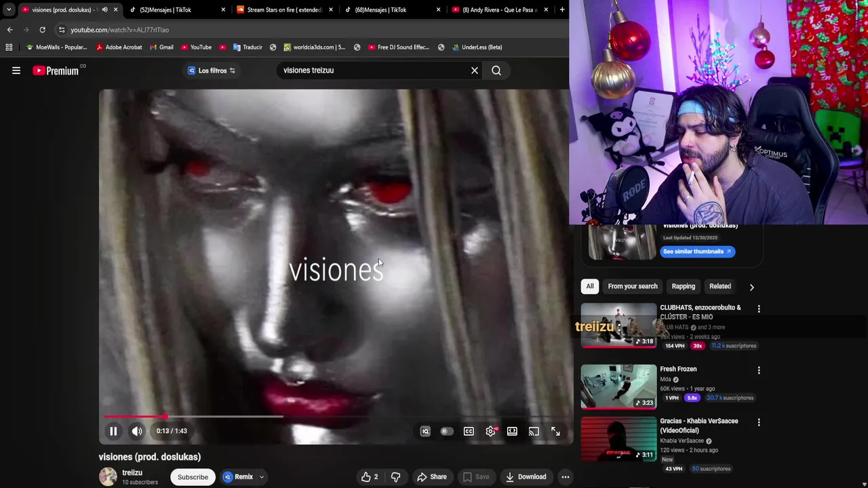Switch to the 'Stream Stars on fire' tab

[285, 9]
